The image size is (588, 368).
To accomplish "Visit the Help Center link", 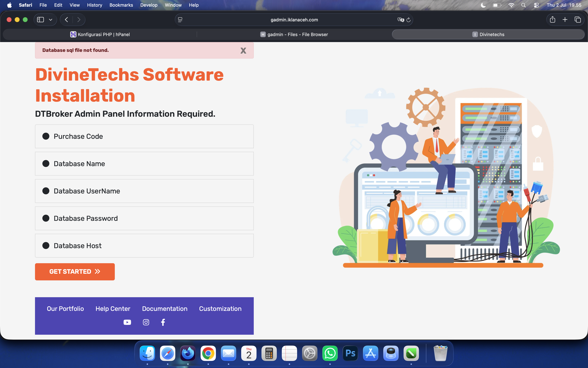I will click(113, 309).
